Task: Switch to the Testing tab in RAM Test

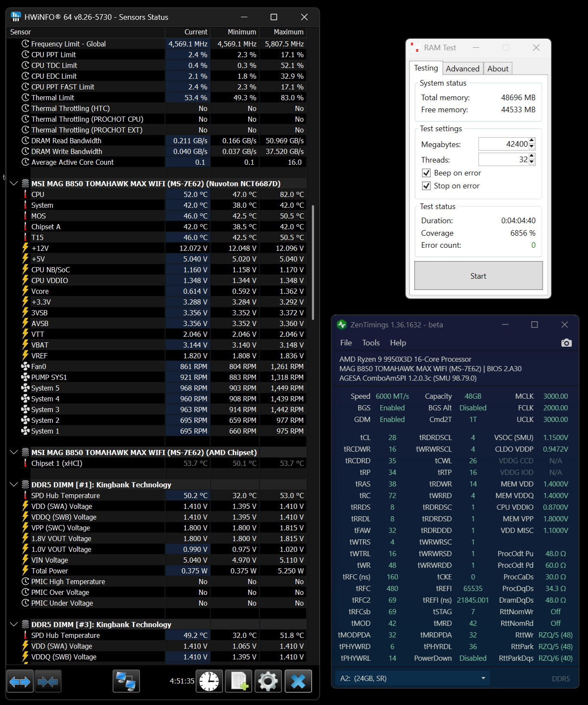Action: pyautogui.click(x=426, y=68)
